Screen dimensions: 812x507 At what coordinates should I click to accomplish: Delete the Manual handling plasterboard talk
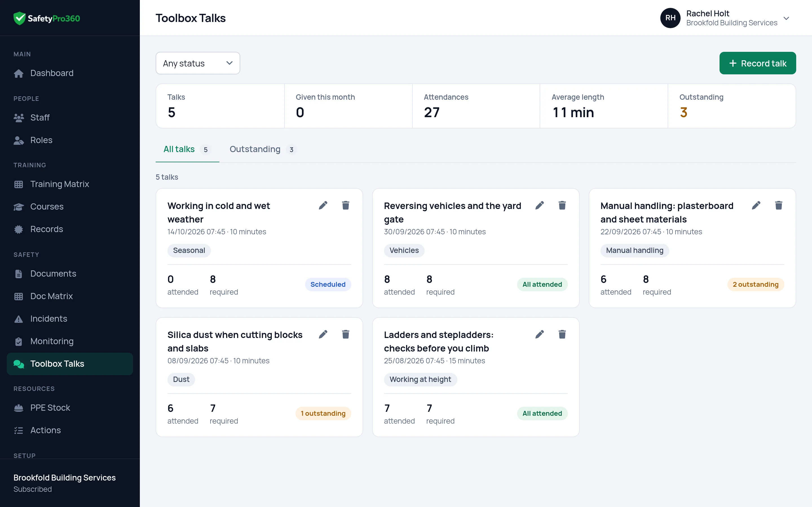[779, 205]
